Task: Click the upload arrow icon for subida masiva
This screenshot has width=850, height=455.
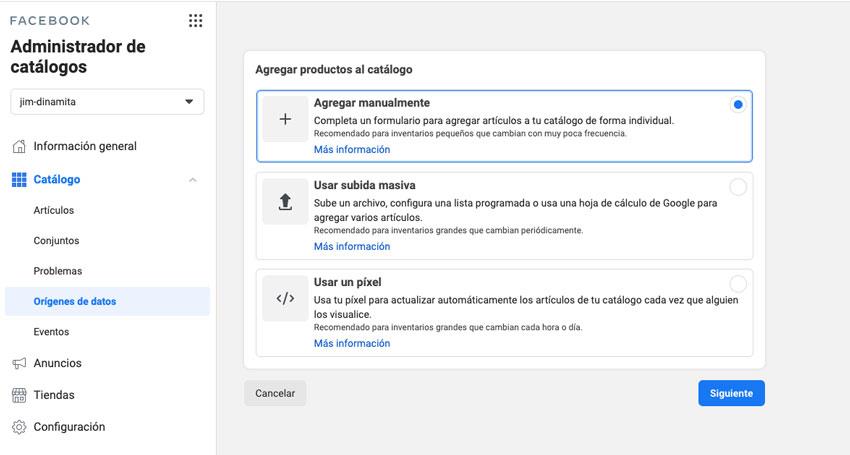Action: [285, 202]
